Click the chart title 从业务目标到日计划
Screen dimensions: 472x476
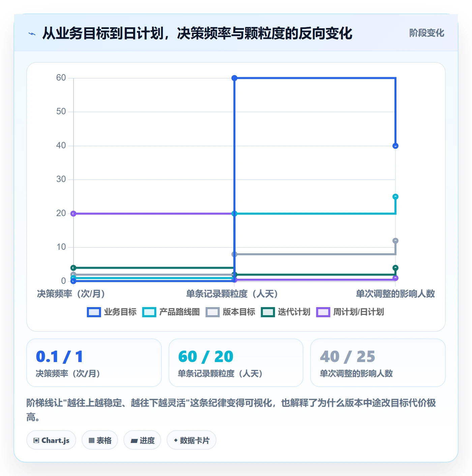coord(197,33)
